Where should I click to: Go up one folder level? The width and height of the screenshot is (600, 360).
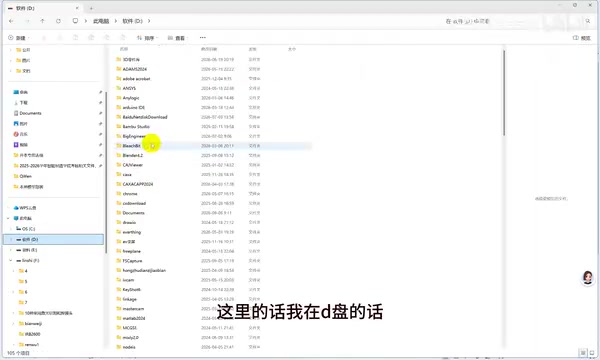(x=42, y=21)
